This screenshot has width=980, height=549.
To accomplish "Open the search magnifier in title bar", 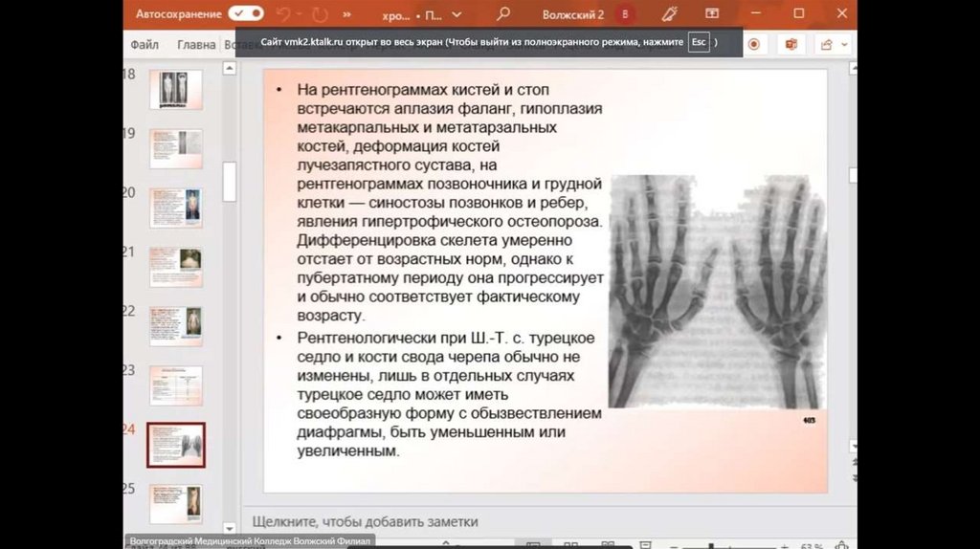I will (503, 14).
